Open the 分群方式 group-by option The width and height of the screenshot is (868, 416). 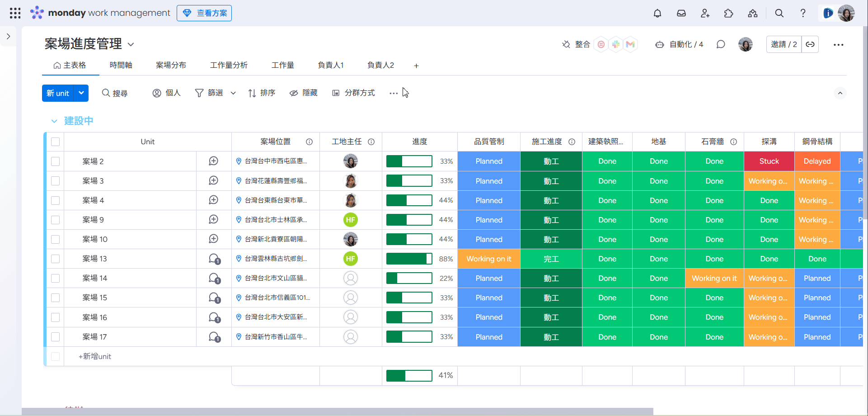[354, 93]
